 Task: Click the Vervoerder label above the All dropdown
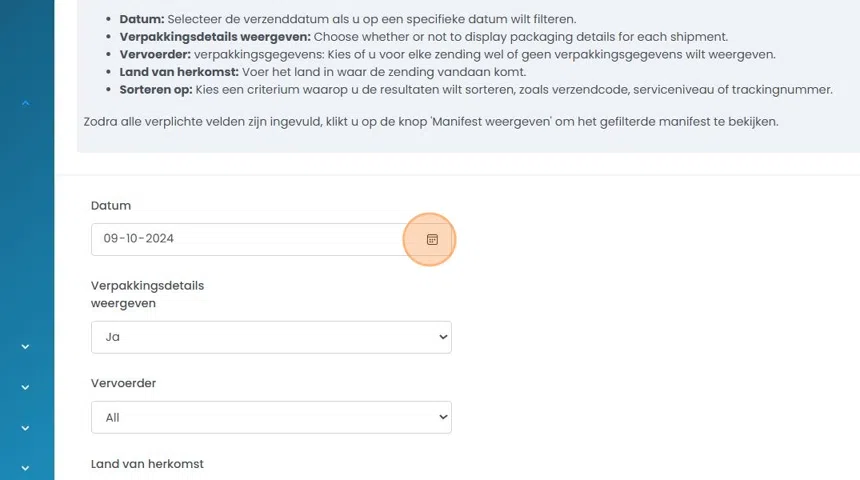123,383
